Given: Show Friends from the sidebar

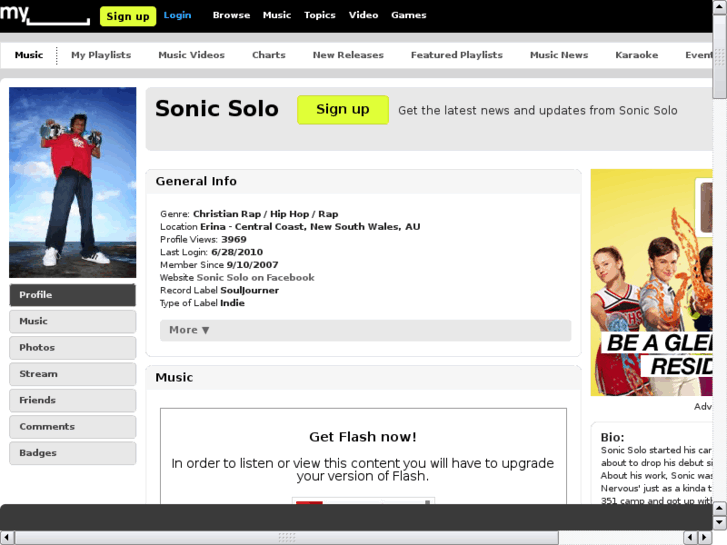Looking at the screenshot, I should pyautogui.click(x=72, y=400).
